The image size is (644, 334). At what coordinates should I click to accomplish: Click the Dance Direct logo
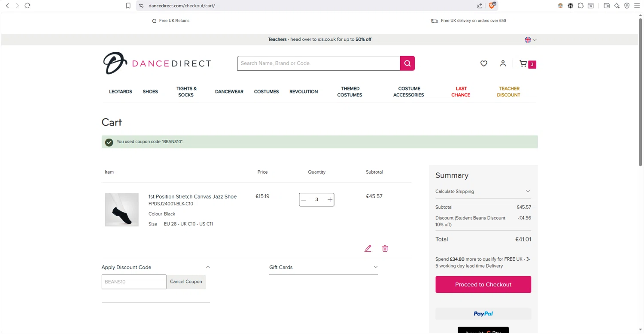coord(157,63)
